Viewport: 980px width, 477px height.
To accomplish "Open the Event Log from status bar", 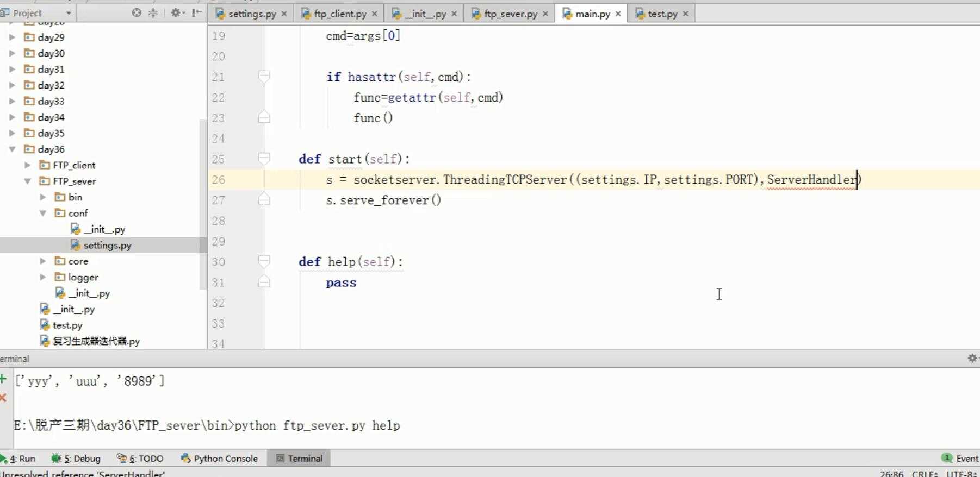I will pyautogui.click(x=960, y=459).
